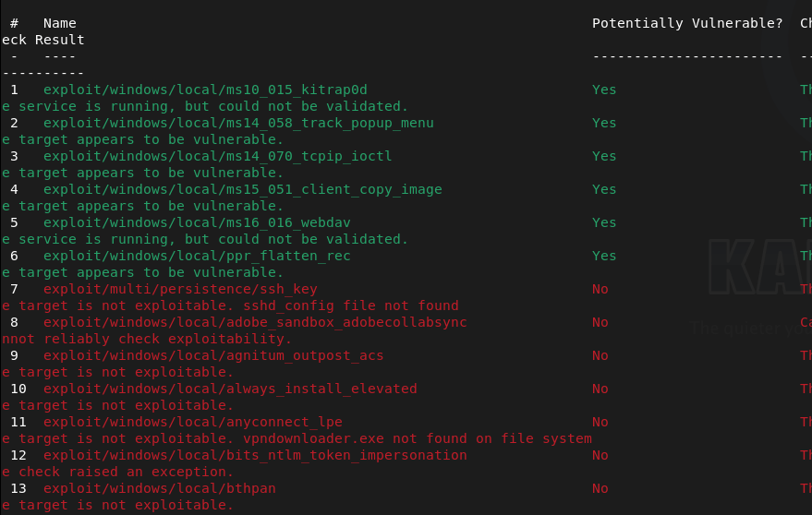
Task: Select the agnitum_outpost_acs exploit line
Action: click(212, 355)
